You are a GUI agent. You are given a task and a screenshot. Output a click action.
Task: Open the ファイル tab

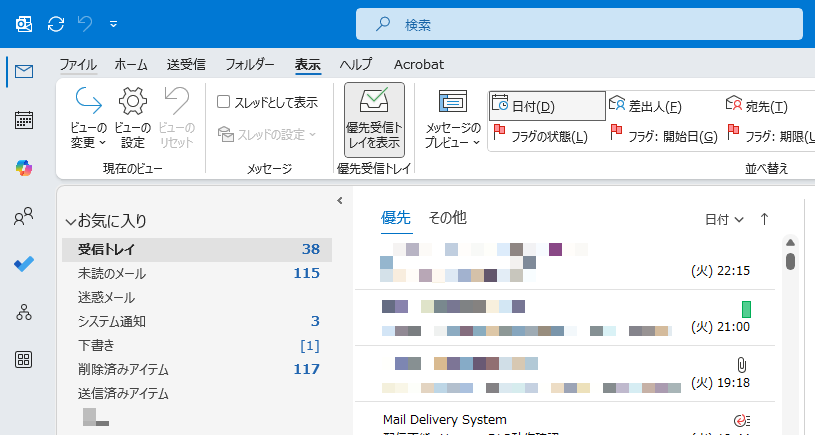point(78,64)
